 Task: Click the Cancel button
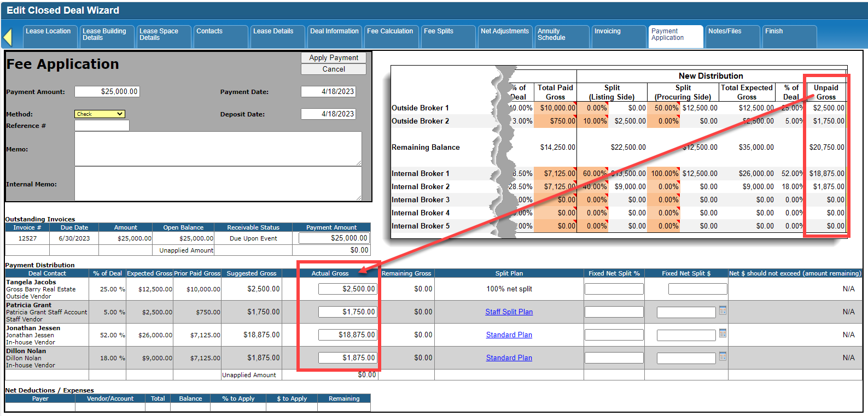pos(334,69)
